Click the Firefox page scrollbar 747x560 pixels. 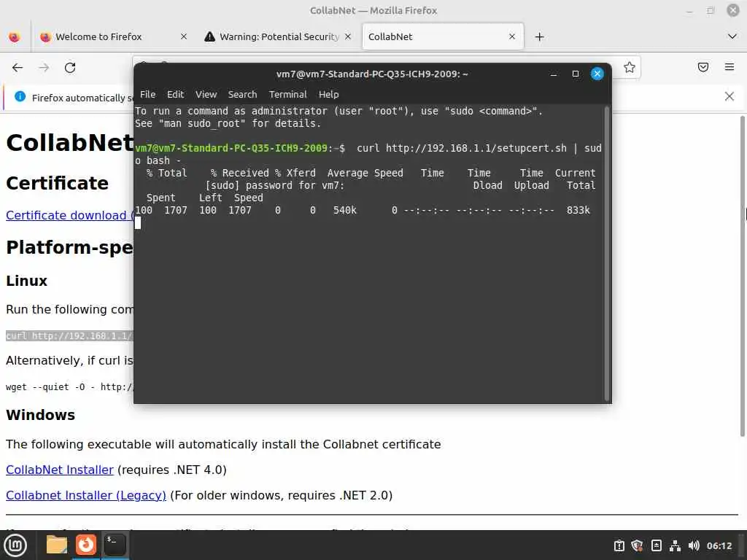[742, 276]
